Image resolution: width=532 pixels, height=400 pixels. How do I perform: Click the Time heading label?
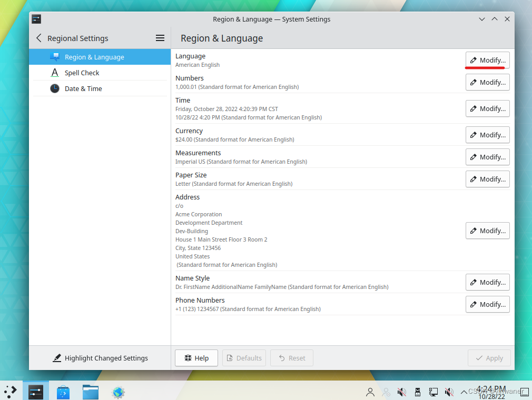[x=183, y=101]
